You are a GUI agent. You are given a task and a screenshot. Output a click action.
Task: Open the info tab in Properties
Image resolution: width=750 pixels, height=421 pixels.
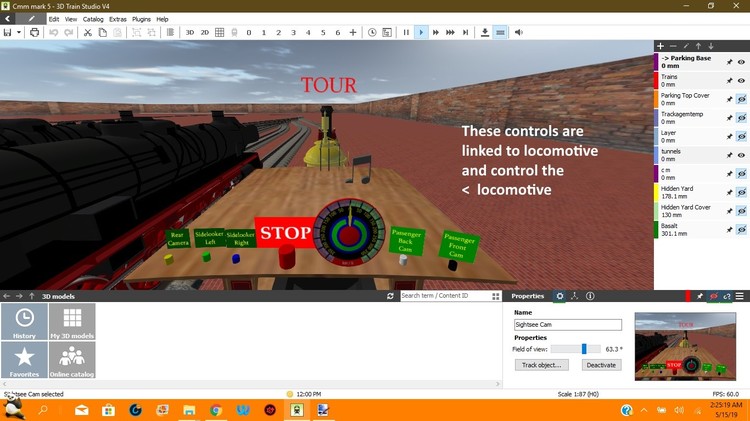[x=590, y=296]
